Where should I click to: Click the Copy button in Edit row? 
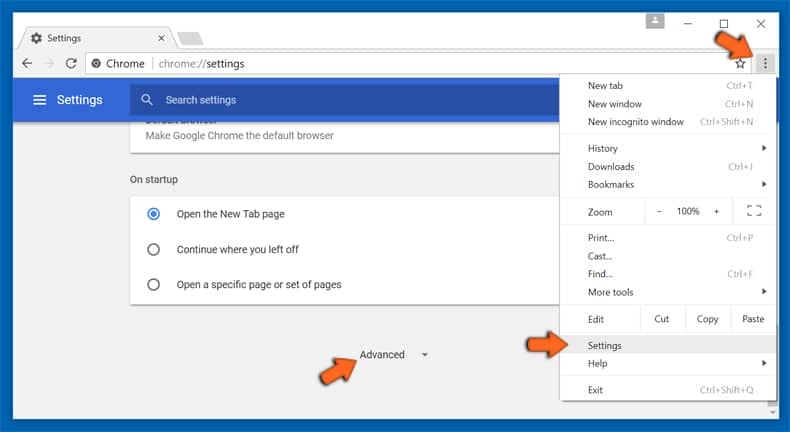(707, 319)
